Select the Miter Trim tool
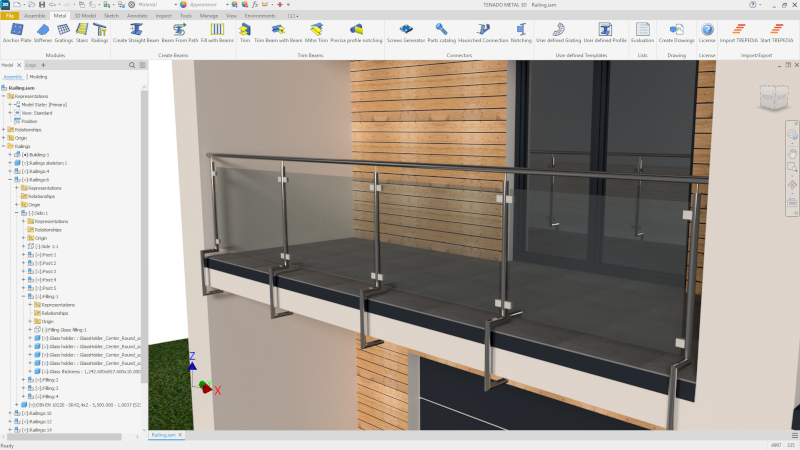 [x=316, y=32]
